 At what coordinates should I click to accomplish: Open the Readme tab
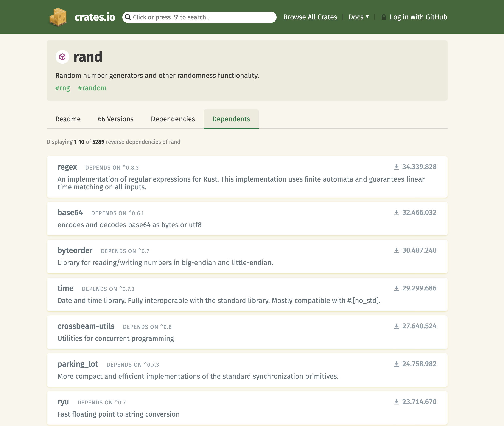point(68,119)
